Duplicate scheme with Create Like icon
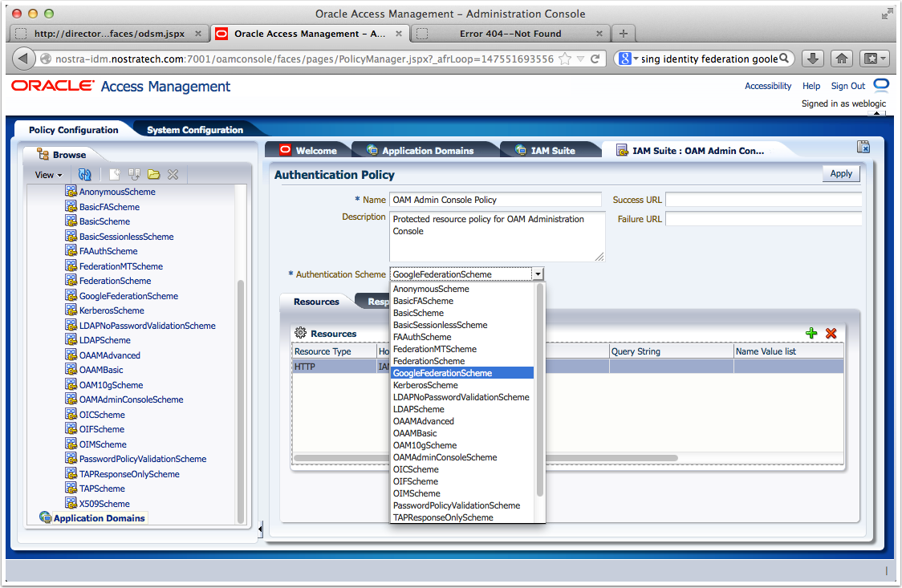Screen dimensions: 902x588 coord(133,174)
